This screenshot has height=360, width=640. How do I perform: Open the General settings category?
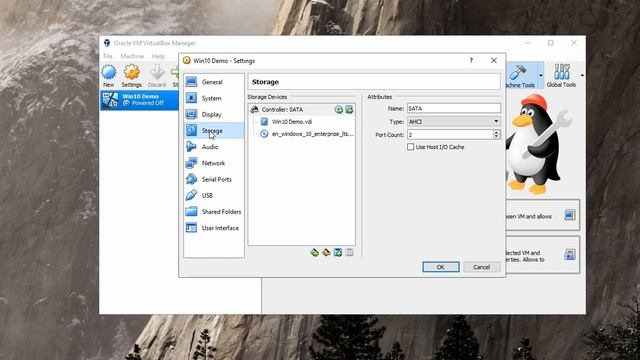point(214,82)
